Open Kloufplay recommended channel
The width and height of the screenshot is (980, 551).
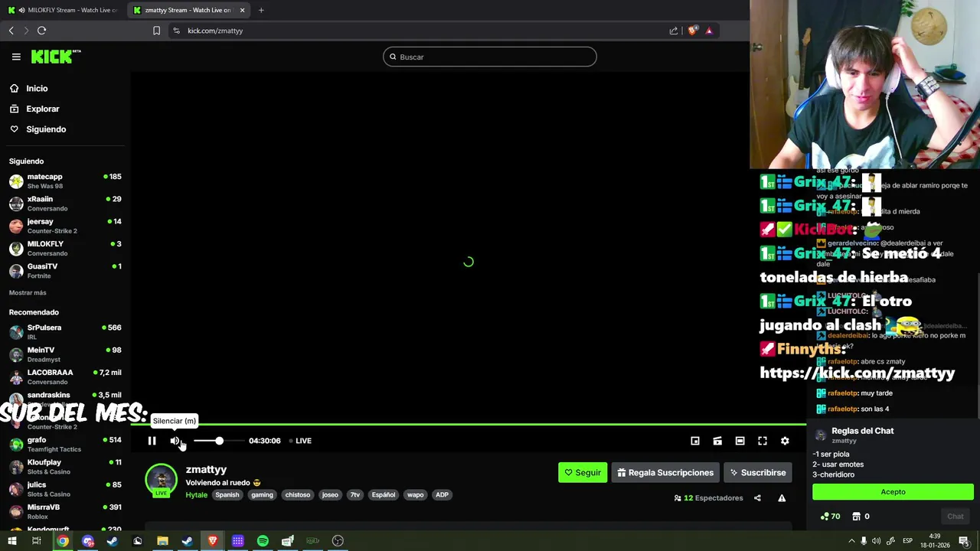coord(65,467)
